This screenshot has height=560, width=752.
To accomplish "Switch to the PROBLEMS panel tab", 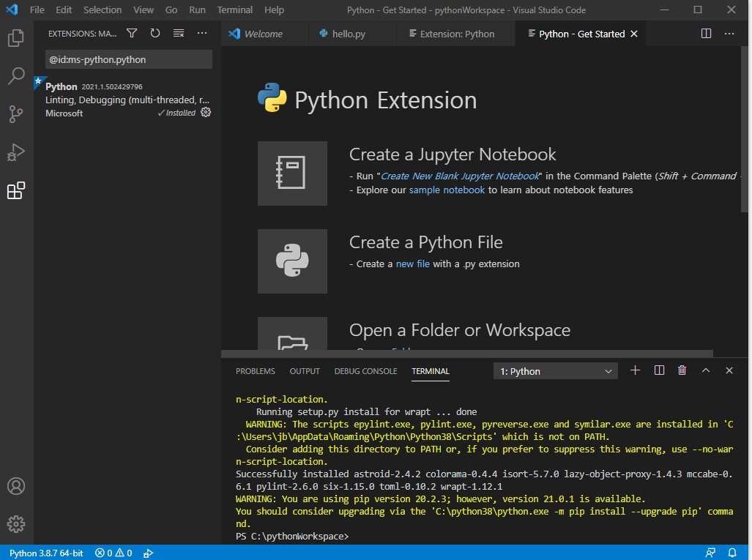I will coord(255,371).
